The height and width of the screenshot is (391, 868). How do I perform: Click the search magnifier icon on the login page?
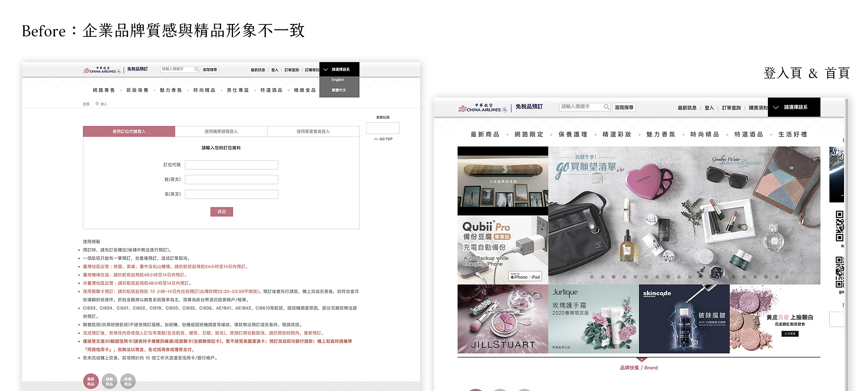point(196,69)
